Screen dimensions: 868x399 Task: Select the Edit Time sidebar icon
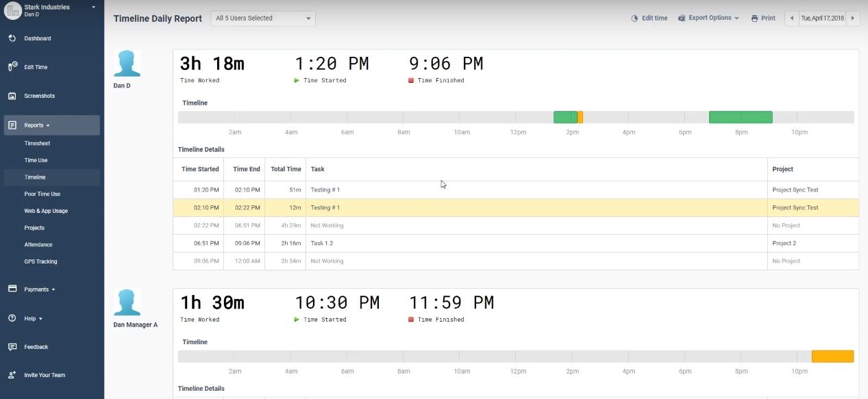point(12,66)
